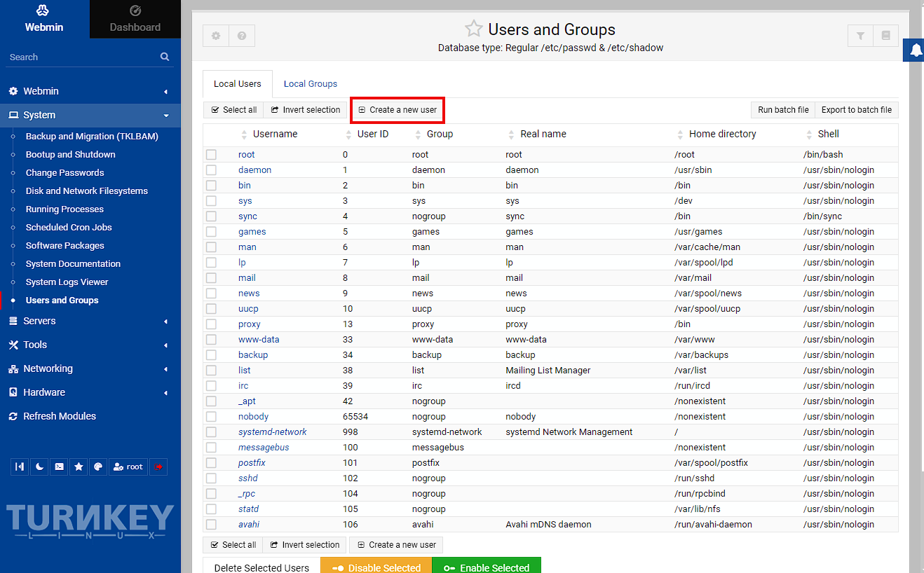Open the postfix user link
The image size is (924, 573).
[x=252, y=463]
